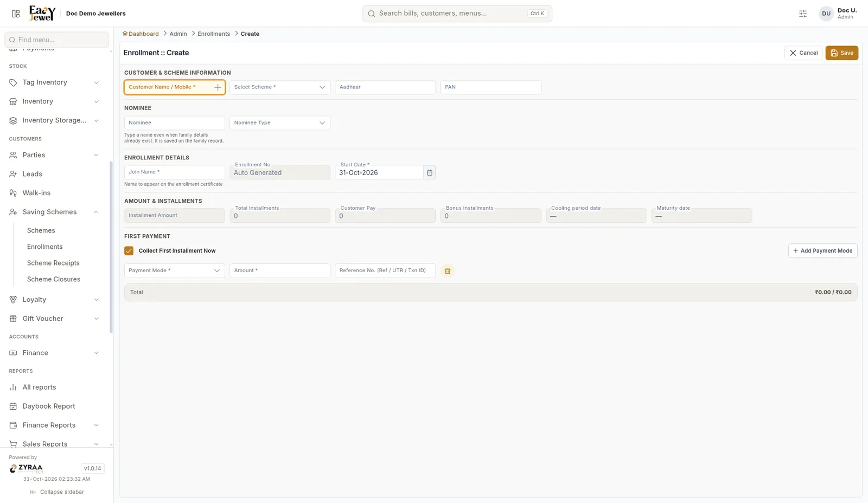The width and height of the screenshot is (868, 503).
Task: Open the display settings sliders icon
Action: (803, 14)
